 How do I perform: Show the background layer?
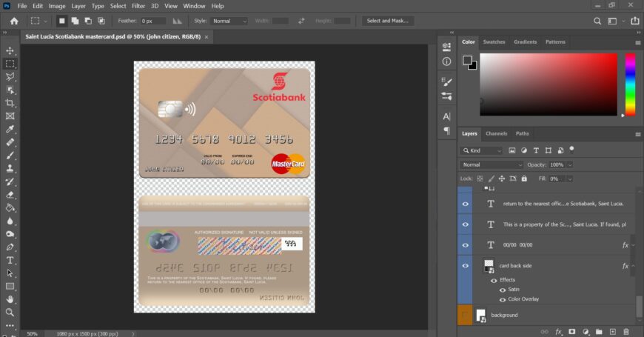[x=465, y=315]
